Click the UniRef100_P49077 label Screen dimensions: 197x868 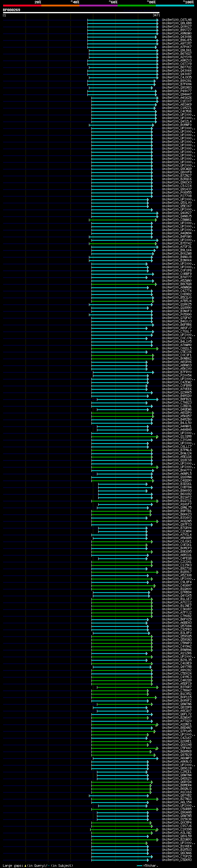click(x=177, y=91)
